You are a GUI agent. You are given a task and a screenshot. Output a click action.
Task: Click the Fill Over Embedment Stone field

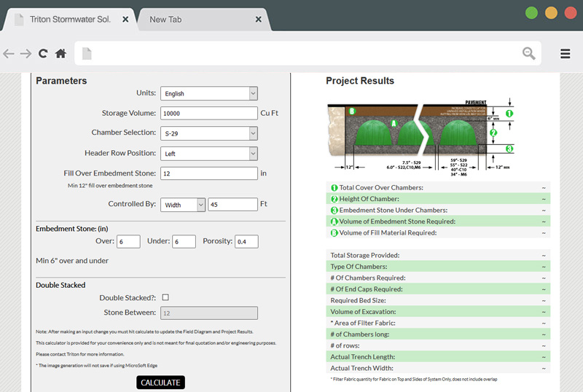(208, 173)
